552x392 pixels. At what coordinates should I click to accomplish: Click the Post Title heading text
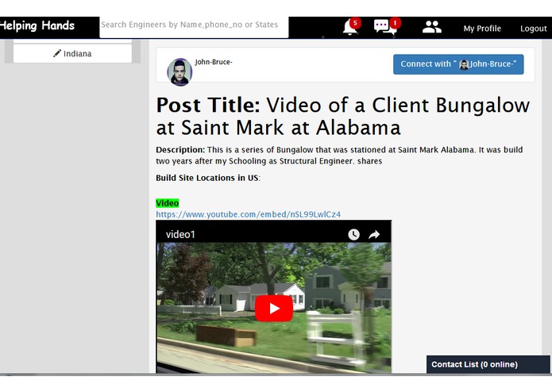click(x=342, y=116)
